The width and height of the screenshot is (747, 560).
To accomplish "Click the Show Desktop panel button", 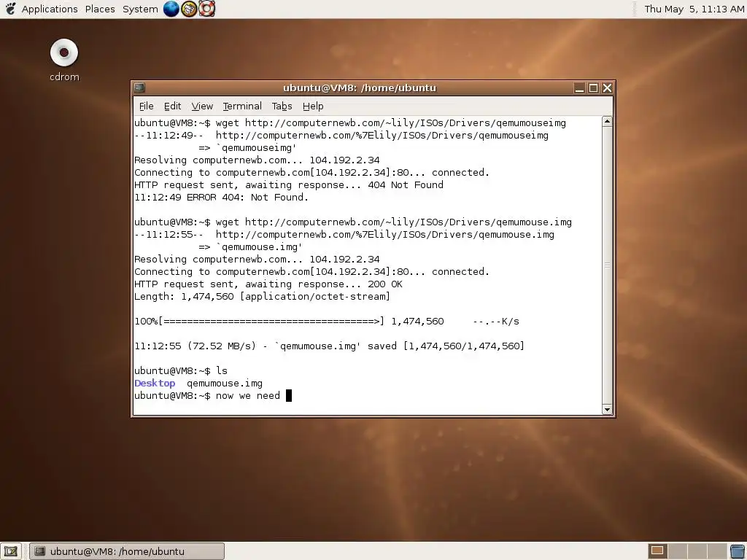I will (x=10, y=551).
